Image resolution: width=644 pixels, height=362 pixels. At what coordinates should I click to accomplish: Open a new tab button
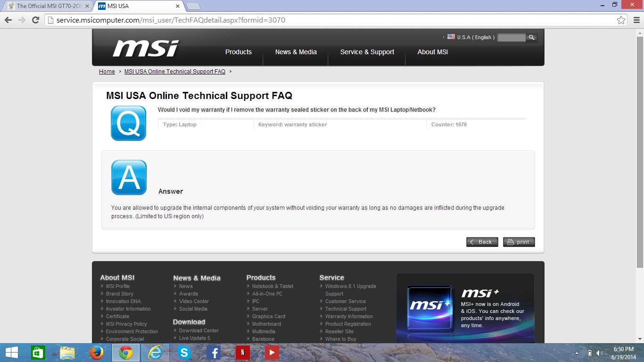click(193, 6)
